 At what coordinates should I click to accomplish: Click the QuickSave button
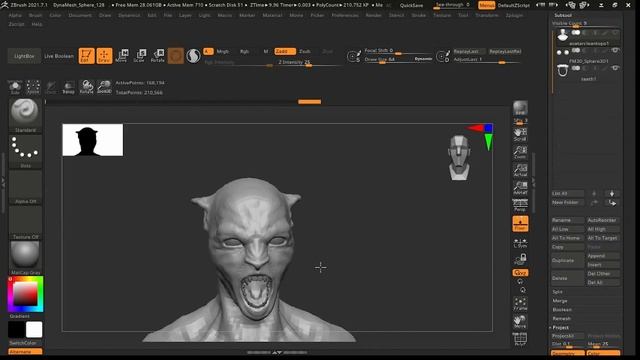[x=411, y=5]
